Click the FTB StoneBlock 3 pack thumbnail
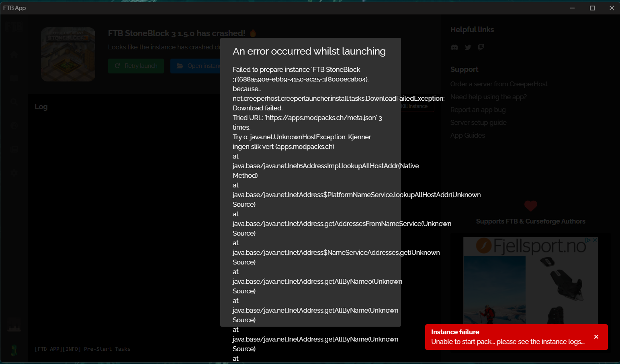The height and width of the screenshot is (364, 620). 68,54
